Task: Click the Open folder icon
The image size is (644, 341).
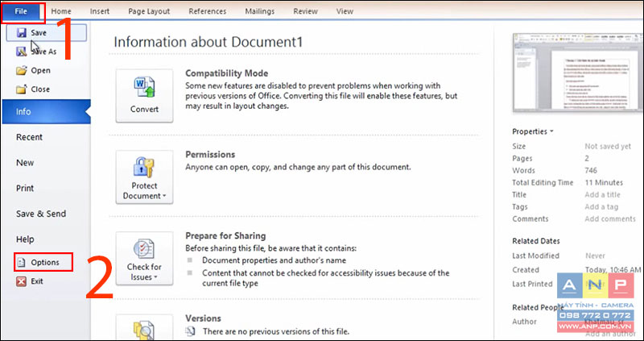Action: (x=22, y=70)
